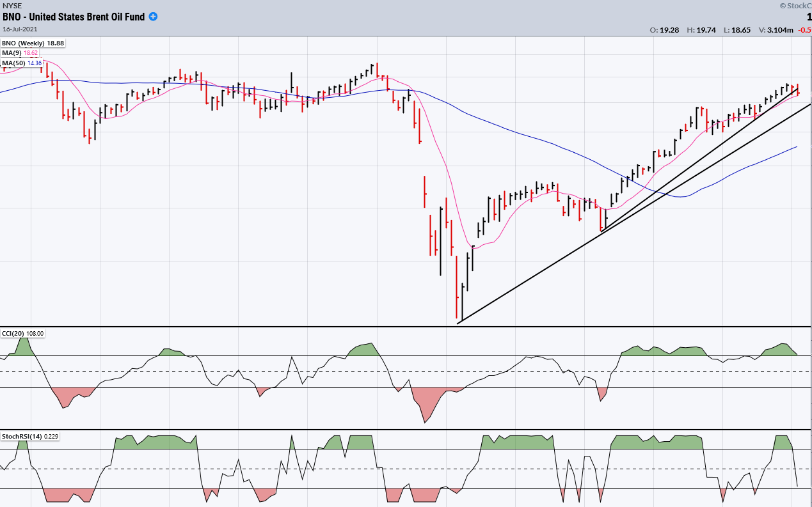Viewport: 812px width, 507px height.
Task: Click the 16-Jul-2021 date text
Action: 20,29
